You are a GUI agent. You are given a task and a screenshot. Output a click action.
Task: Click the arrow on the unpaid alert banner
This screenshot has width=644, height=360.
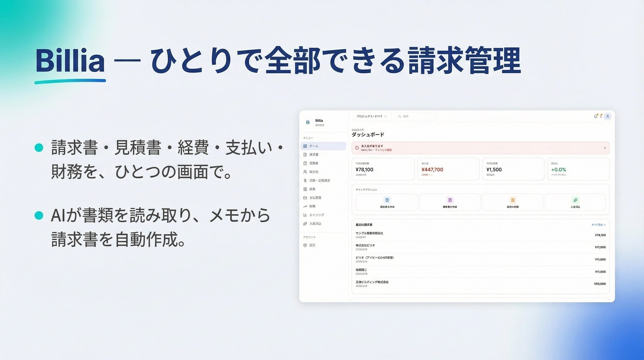pyautogui.click(x=604, y=148)
